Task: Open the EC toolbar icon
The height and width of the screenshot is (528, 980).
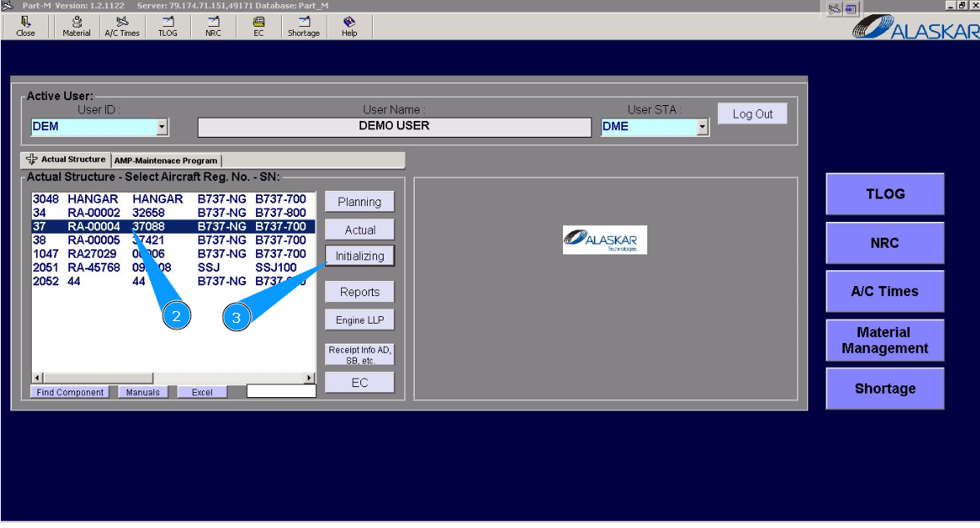Action: click(x=259, y=26)
